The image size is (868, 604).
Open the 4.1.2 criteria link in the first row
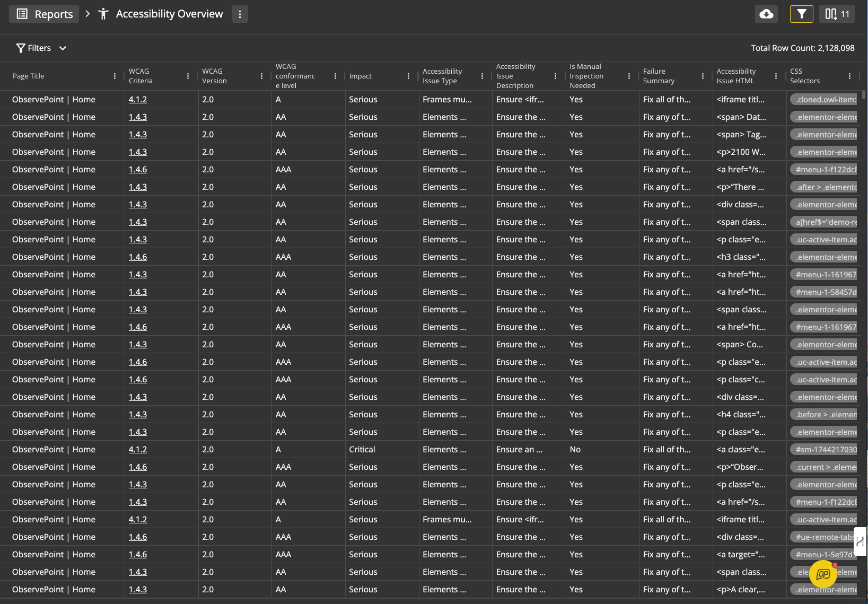(138, 100)
